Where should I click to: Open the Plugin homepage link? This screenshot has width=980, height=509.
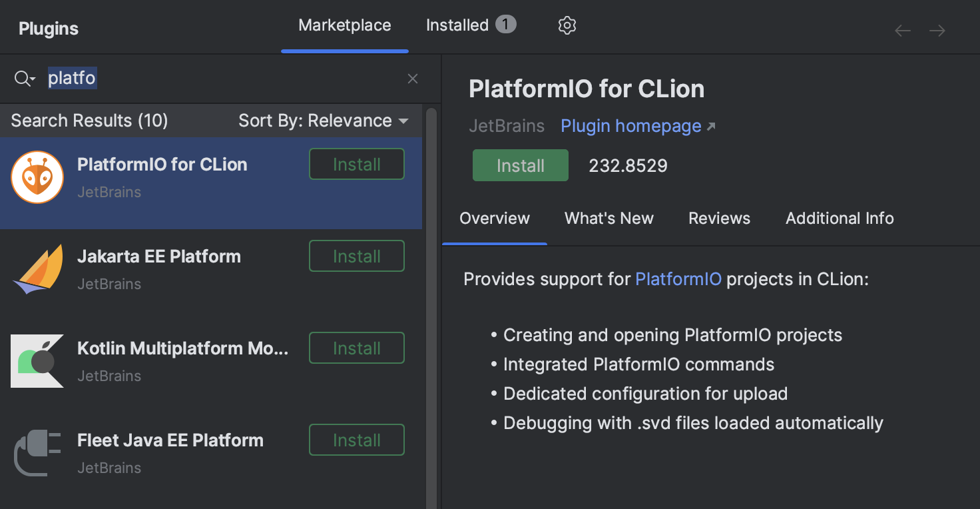(638, 126)
